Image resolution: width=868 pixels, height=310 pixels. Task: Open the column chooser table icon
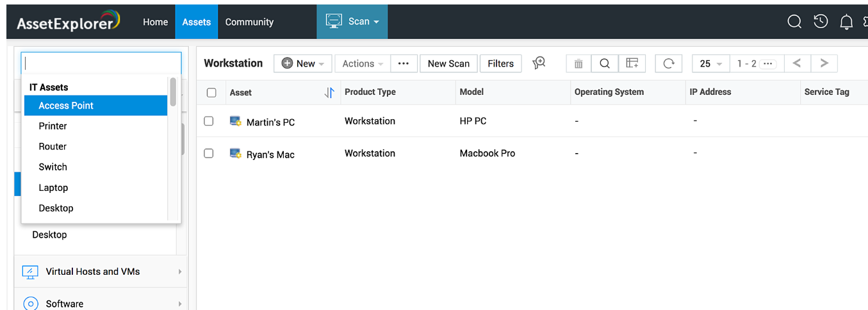click(632, 63)
